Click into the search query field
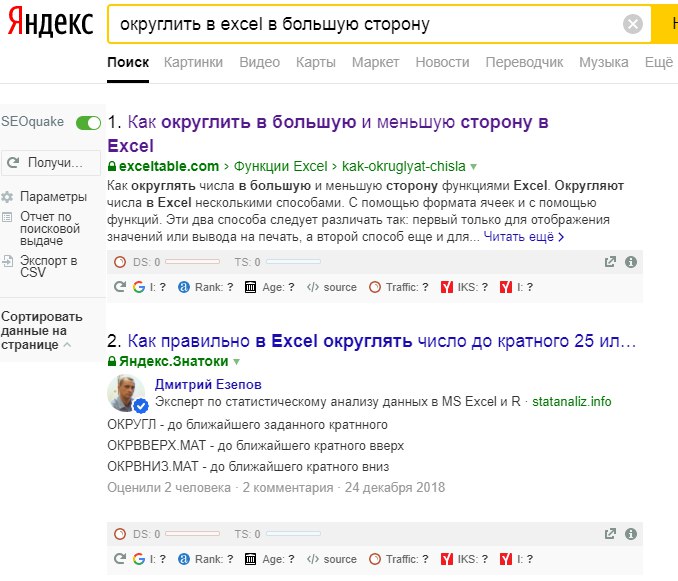678x581 pixels. [x=368, y=24]
